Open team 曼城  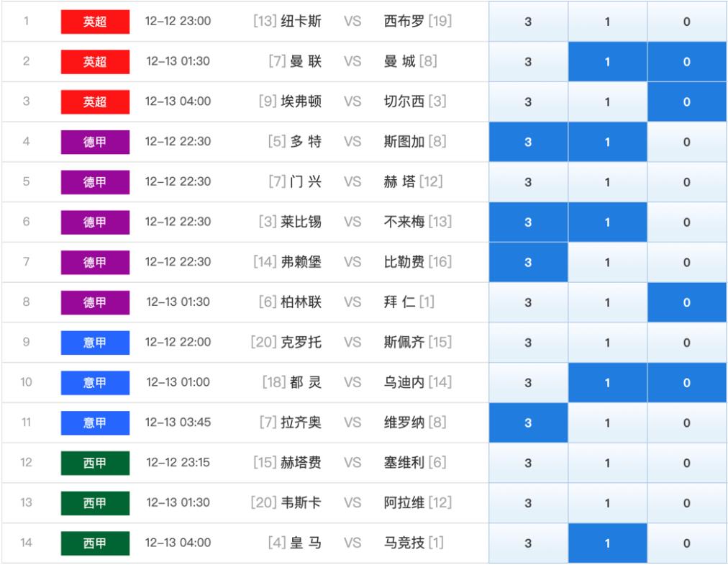click(400, 61)
